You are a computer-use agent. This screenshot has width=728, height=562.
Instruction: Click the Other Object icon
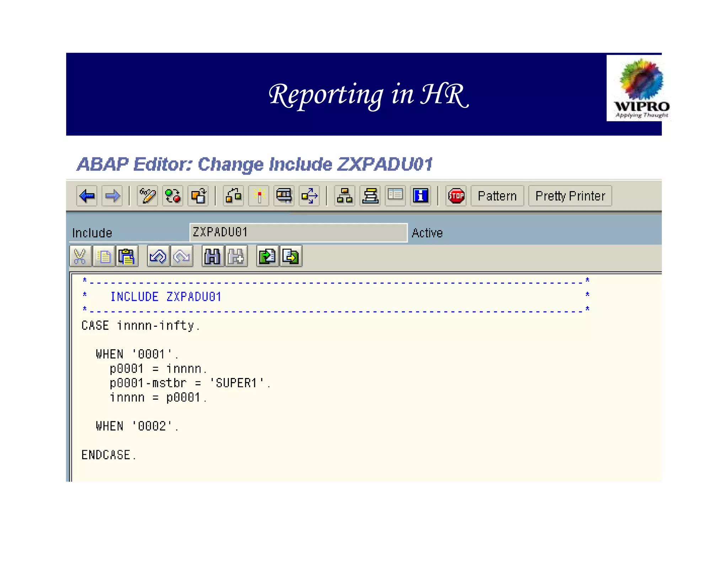(198, 196)
